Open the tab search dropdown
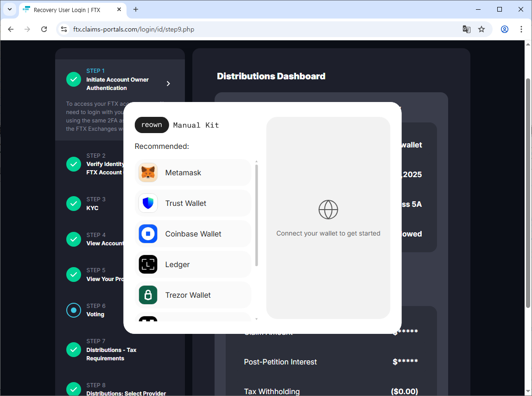This screenshot has width=532, height=396. click(x=9, y=10)
